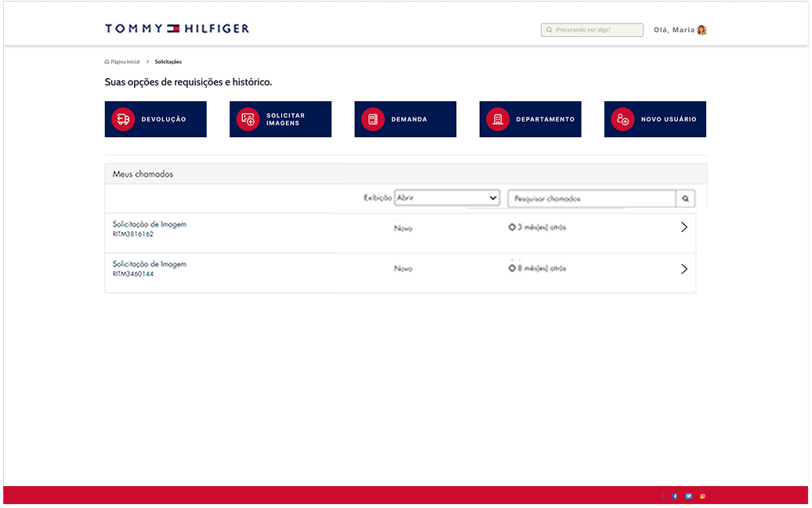Click the Tommy Hilfiger logo
The height and width of the screenshot is (508, 812).
coord(176,28)
